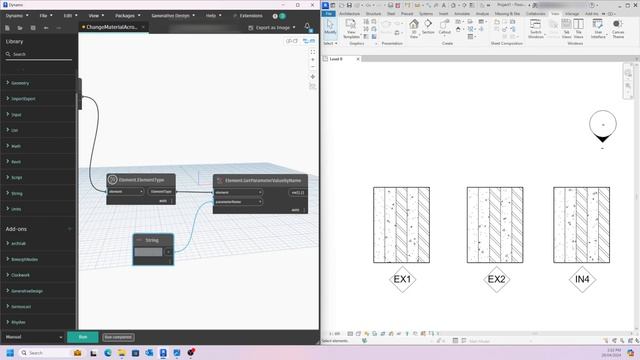The image size is (640, 360).
Task: Open the File menu in Dynamo
Action: 46,16
